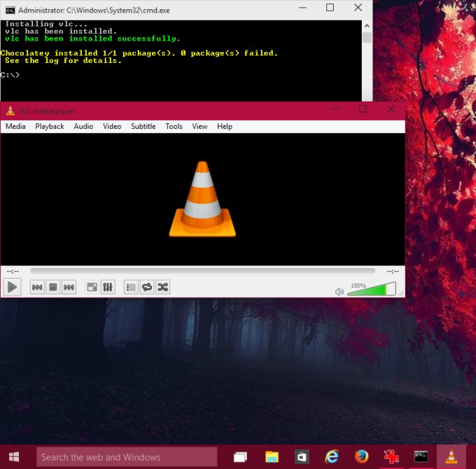Click the large VLC cone logo
Viewport: 476px width, 469px height.
click(x=202, y=199)
